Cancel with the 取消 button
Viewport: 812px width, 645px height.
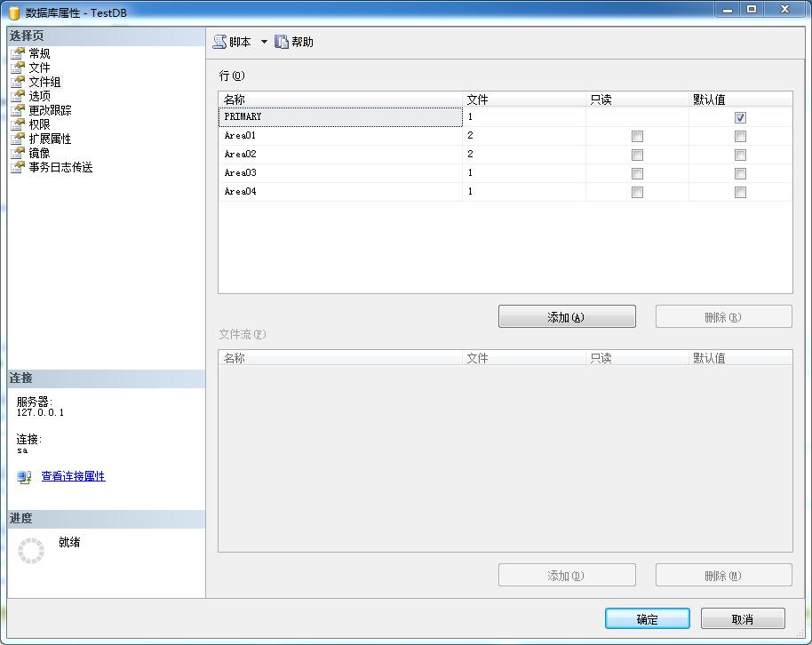click(x=743, y=618)
